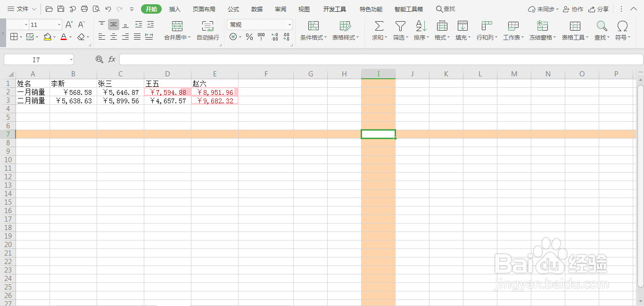The image size is (644, 306).
Task: Open the 数据 ribbon tab
Action: click(x=256, y=8)
